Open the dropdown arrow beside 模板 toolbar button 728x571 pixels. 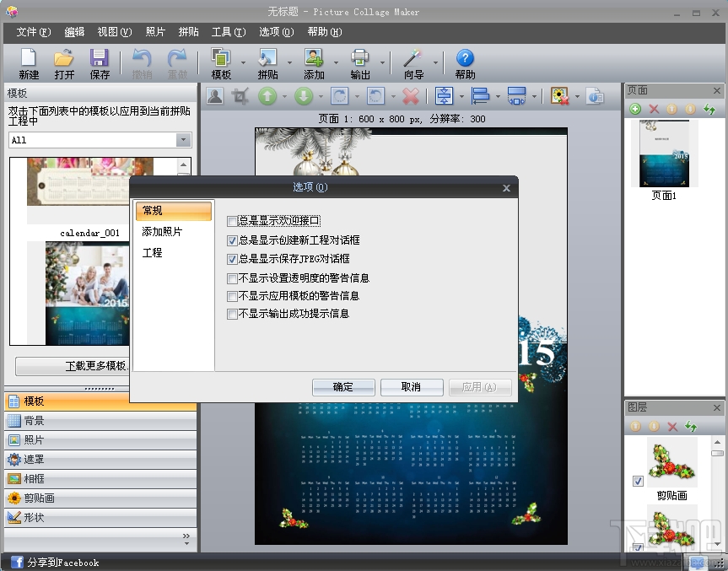pyautogui.click(x=244, y=62)
